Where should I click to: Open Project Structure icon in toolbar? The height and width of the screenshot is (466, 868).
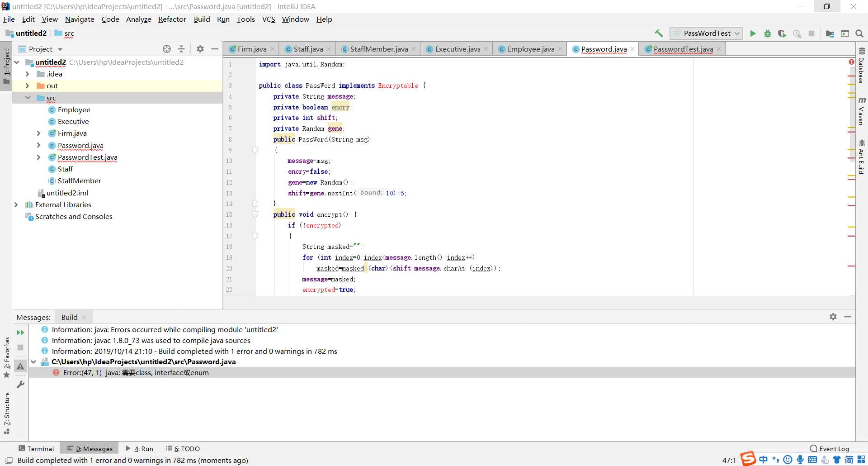tap(830, 33)
